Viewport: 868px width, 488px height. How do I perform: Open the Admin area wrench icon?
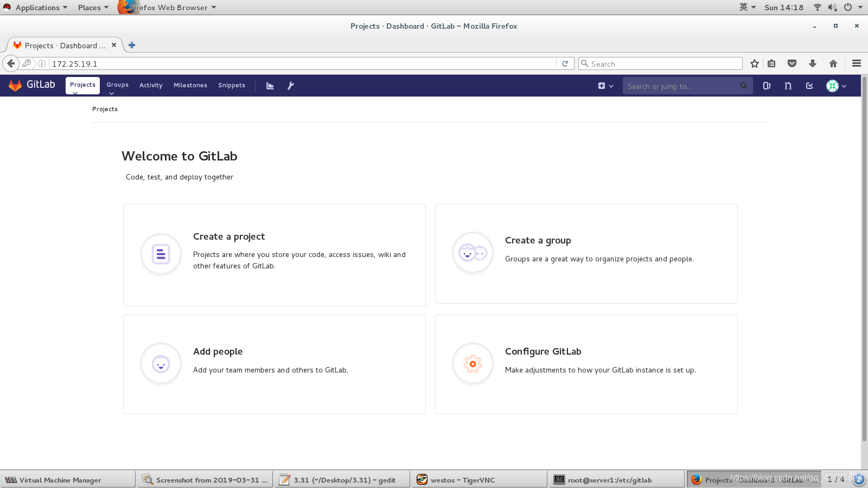point(291,86)
